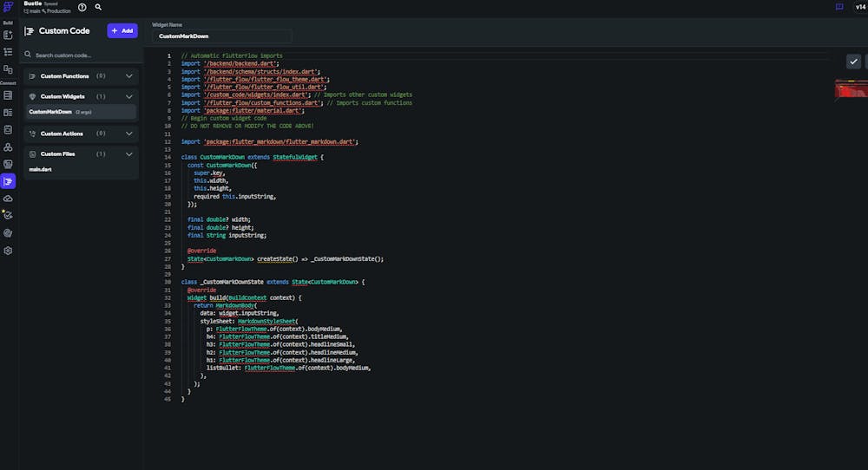This screenshot has width=868, height=470.
Task: Expand the Custom Actions section chevron
Action: pos(129,134)
